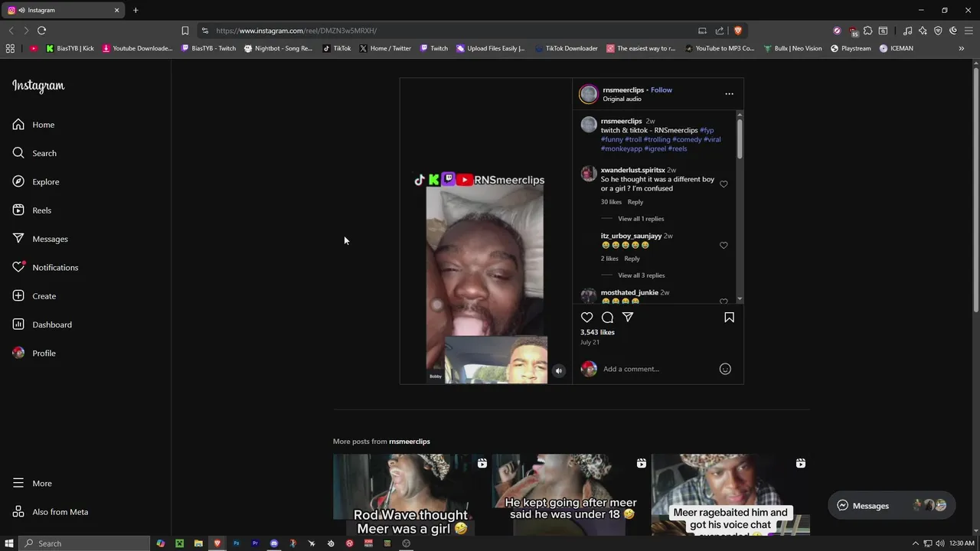The image size is (980, 551).
Task: Reply to itz_urboy_saunjayy's comment
Action: tap(632, 259)
